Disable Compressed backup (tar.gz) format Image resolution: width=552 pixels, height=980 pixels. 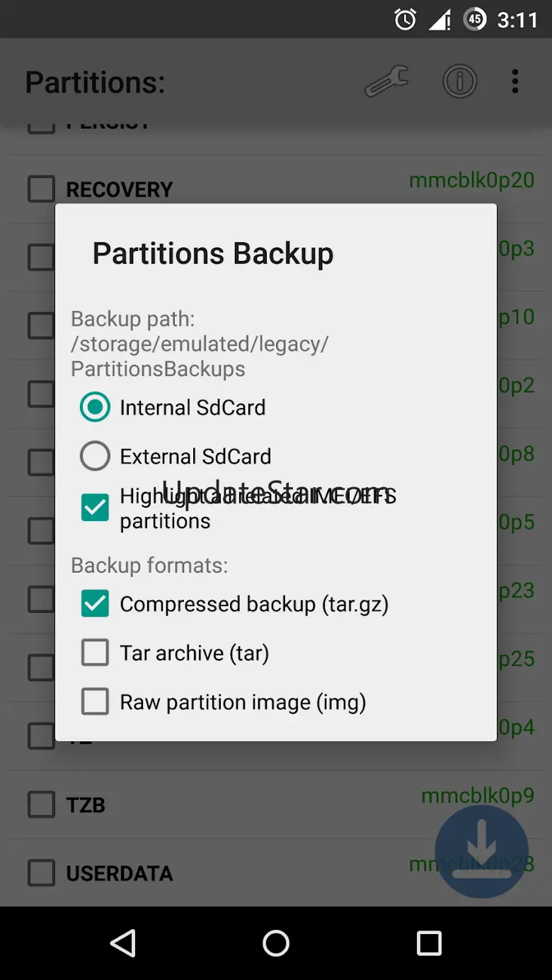coord(95,604)
